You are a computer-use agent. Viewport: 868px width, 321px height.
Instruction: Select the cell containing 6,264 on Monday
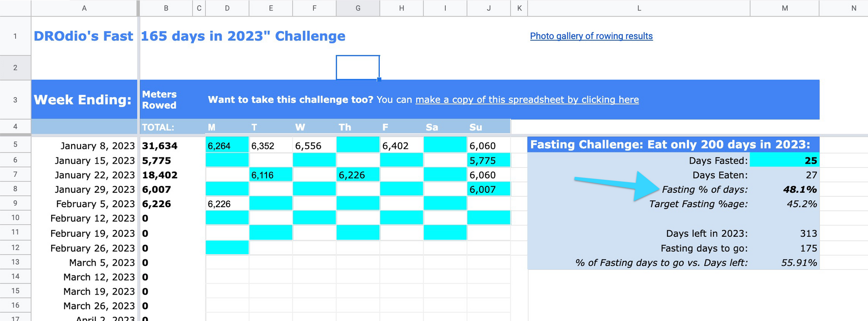coord(227,146)
